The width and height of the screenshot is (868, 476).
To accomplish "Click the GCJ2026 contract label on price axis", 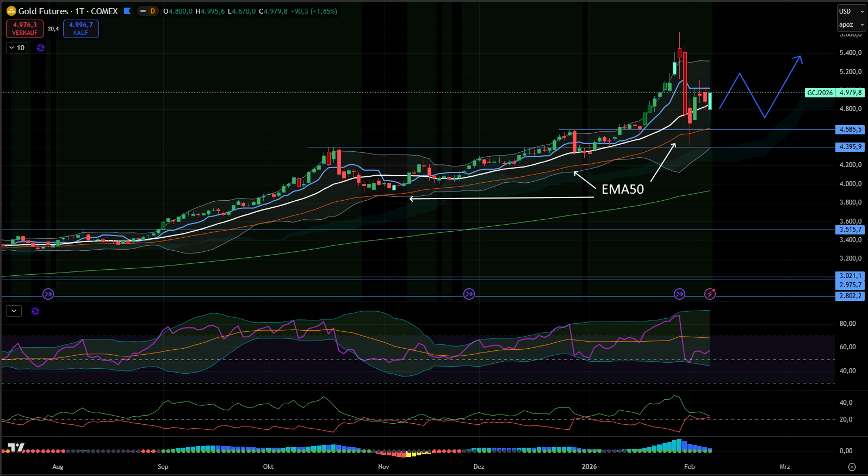I will (820, 93).
